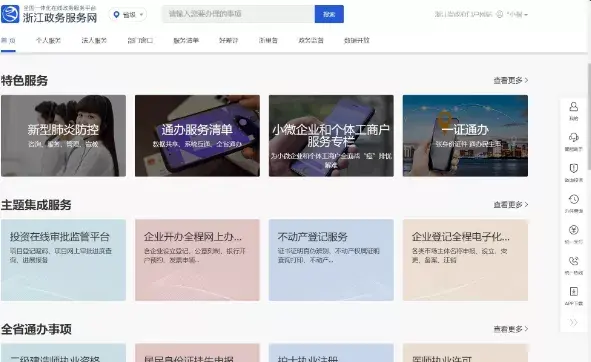Open the 不动产登记服务 card
591x362 pixels.
331,260
